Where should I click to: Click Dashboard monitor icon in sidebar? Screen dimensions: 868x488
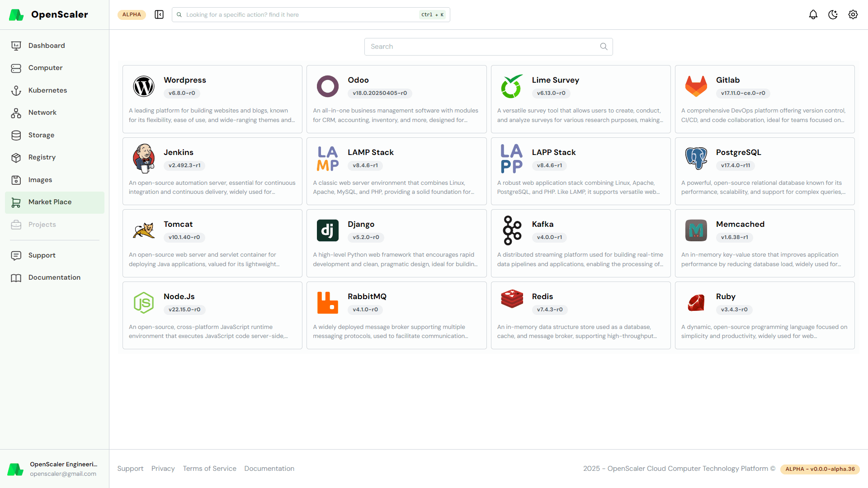tap(16, 46)
